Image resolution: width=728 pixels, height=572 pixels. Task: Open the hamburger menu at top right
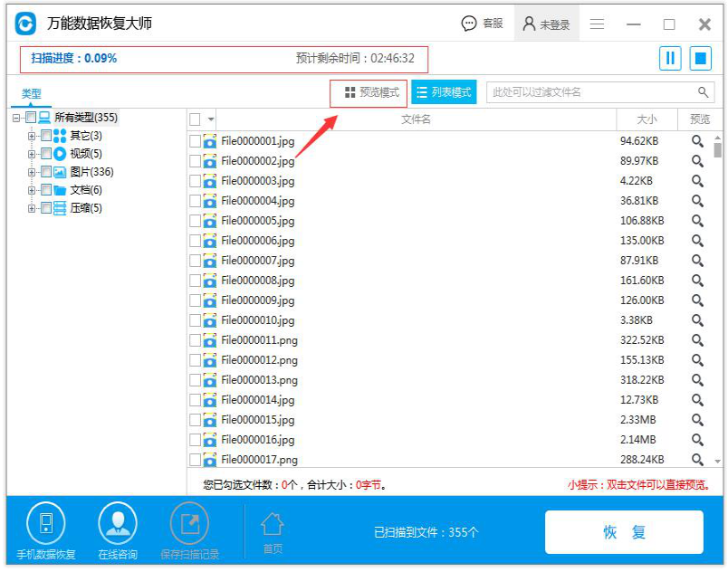pos(599,23)
